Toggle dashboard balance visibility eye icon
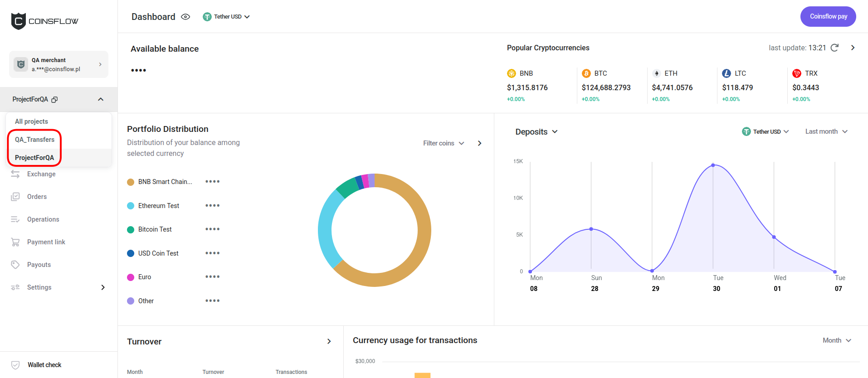Image resolution: width=868 pixels, height=378 pixels. tap(185, 17)
